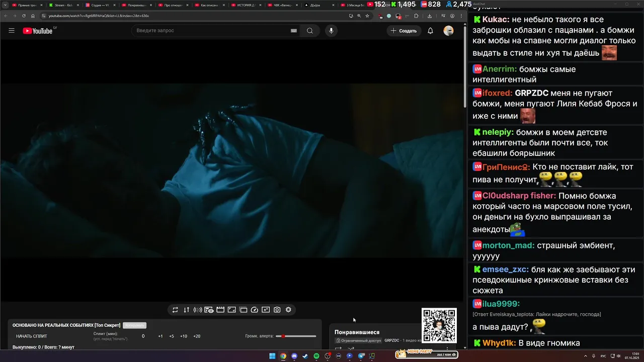Click the GRPZDC channel link in playlist

click(x=392, y=340)
